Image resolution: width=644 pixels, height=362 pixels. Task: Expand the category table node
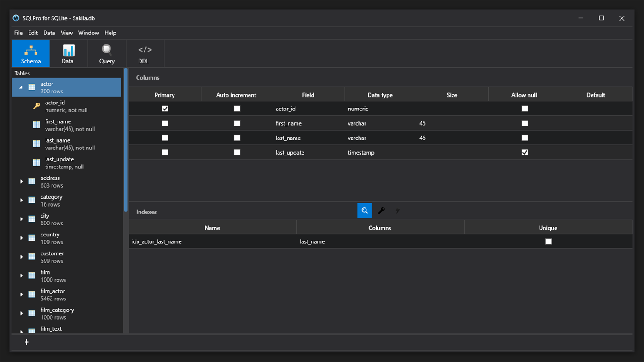click(21, 201)
